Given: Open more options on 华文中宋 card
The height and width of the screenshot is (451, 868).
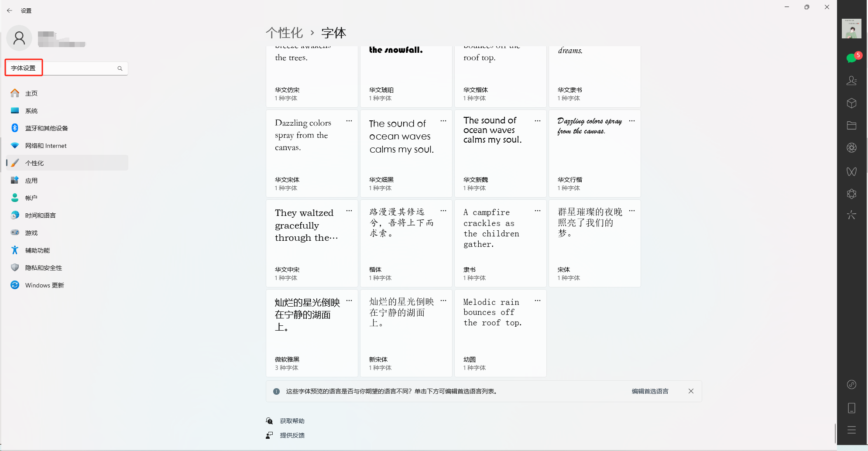Looking at the screenshot, I should [x=349, y=211].
